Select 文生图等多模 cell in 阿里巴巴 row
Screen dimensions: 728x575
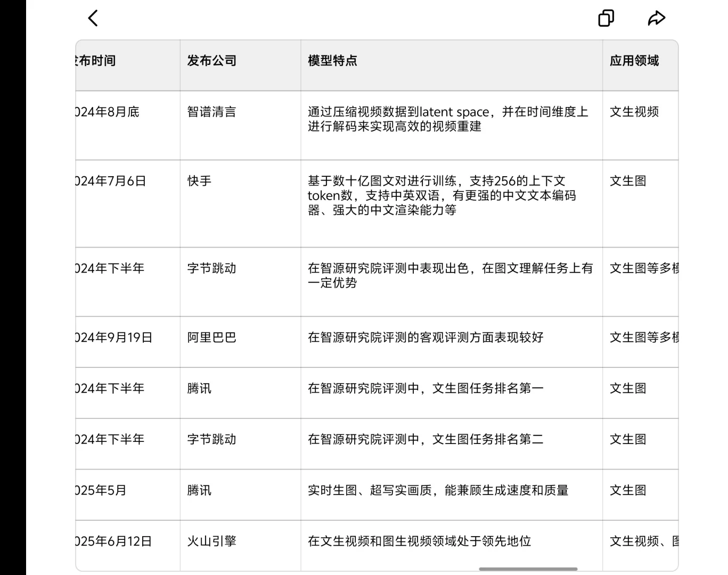pyautogui.click(x=641, y=342)
